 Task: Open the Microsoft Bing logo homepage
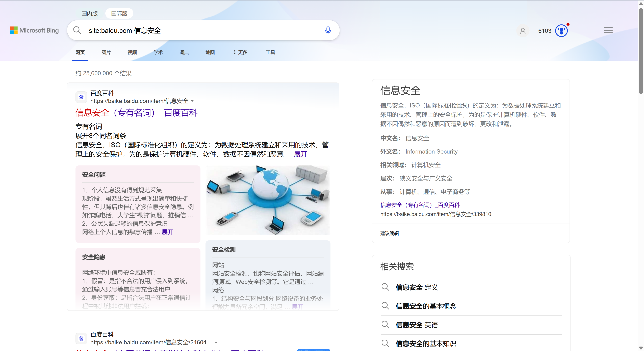click(x=35, y=30)
